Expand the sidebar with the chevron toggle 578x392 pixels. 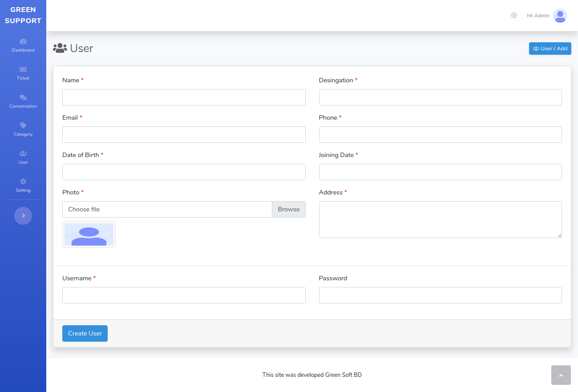23,216
